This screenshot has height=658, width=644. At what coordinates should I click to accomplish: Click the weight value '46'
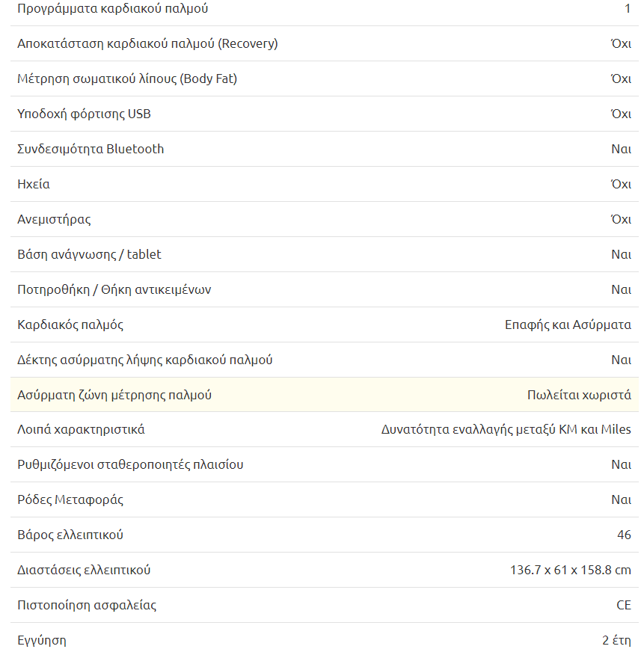click(624, 535)
